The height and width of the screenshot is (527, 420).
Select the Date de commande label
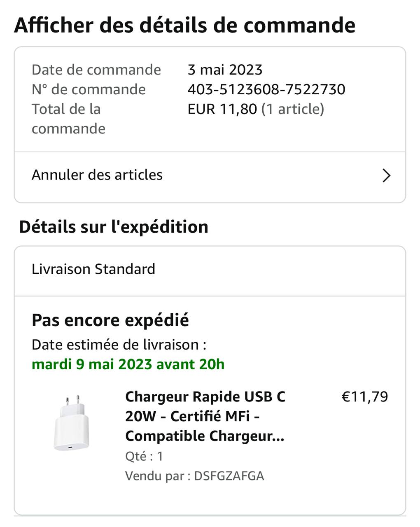96,70
